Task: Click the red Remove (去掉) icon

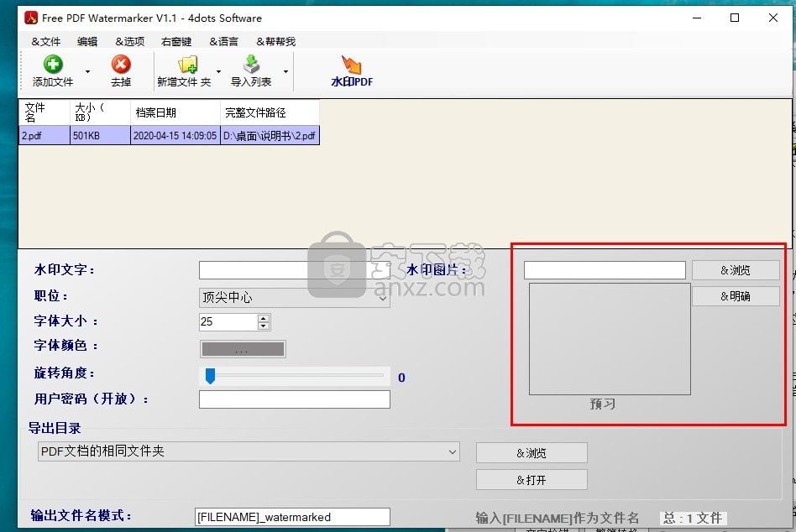Action: tap(121, 65)
